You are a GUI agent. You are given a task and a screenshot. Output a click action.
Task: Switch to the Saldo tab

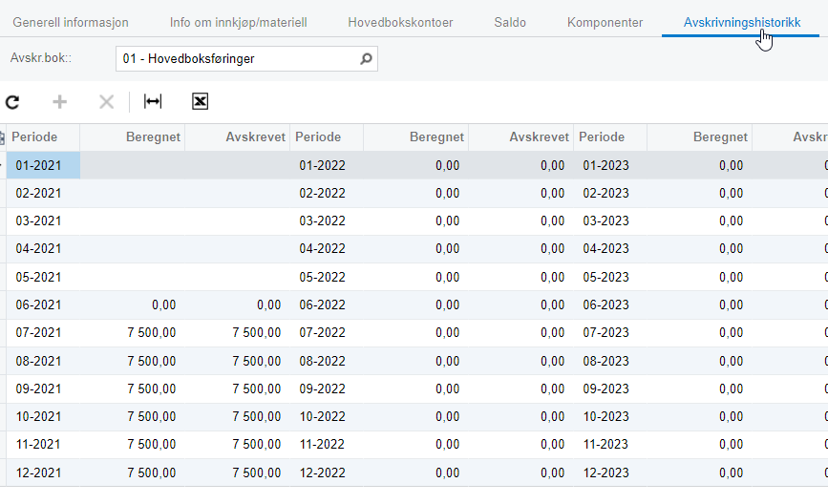pos(510,22)
